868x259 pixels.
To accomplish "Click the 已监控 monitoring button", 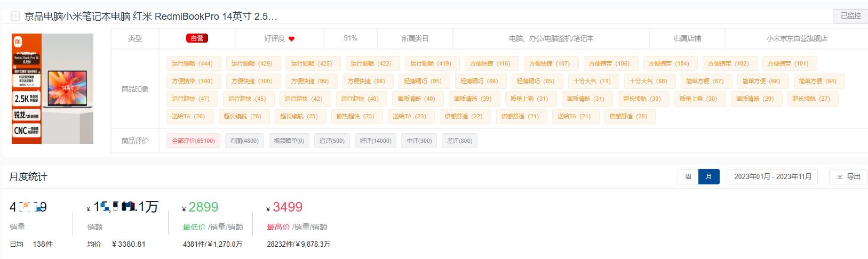I will click(850, 16).
